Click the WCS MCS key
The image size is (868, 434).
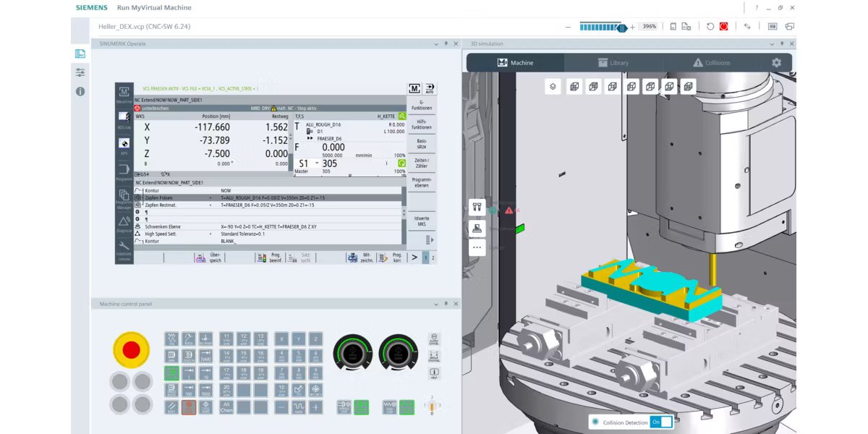[315, 391]
